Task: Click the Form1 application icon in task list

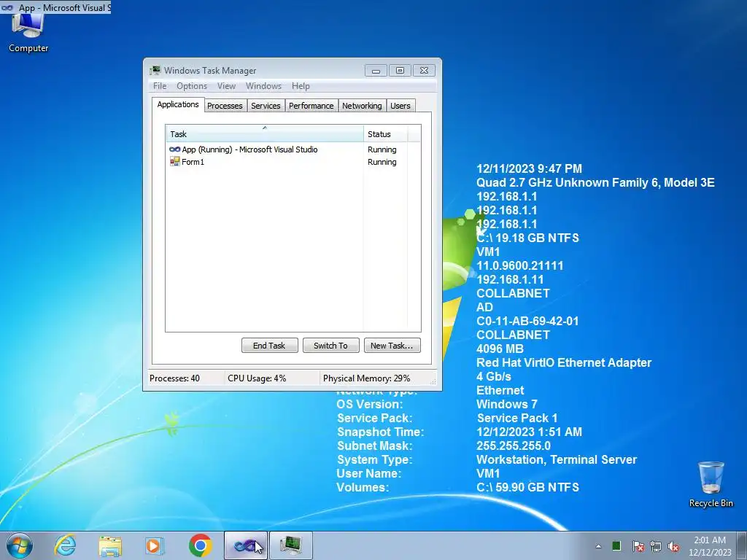Action: pos(175,162)
